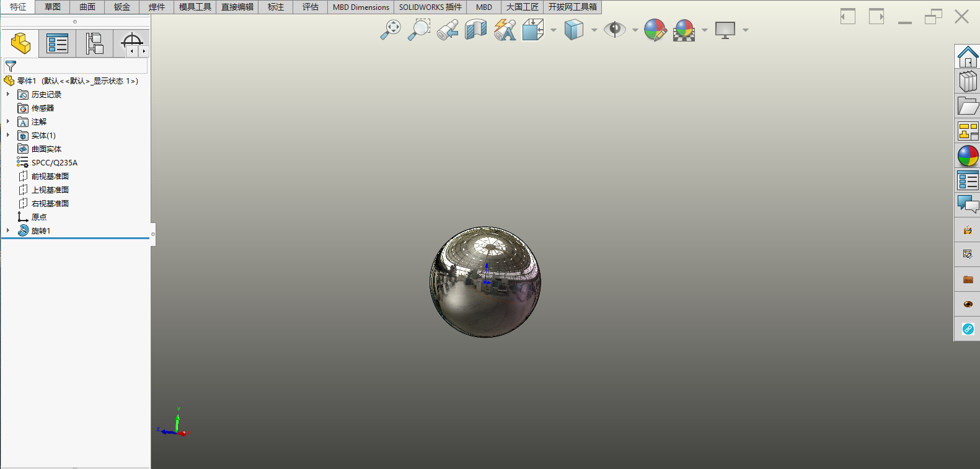Switch to the 曲面 tab
Screen dimensions: 980x469
pyautogui.click(x=87, y=7)
